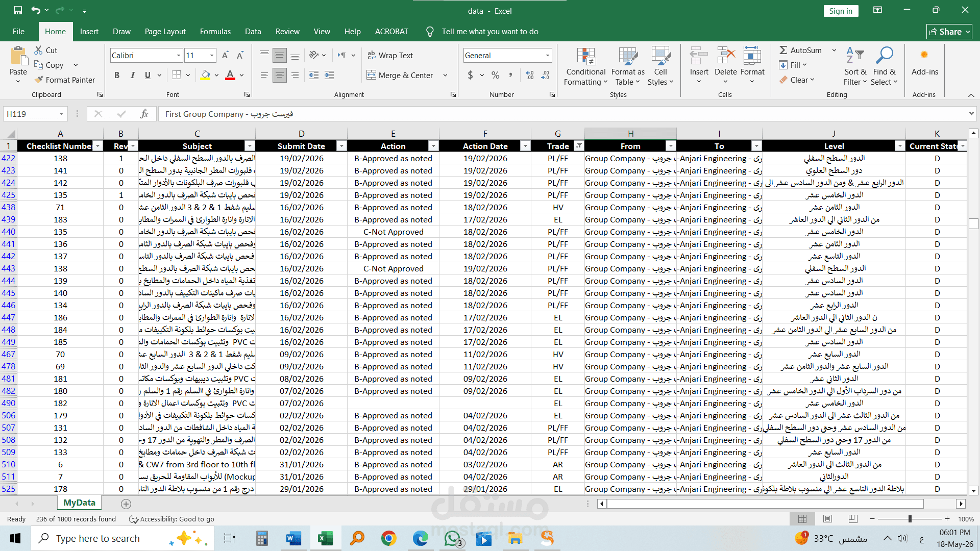Open Sort & Filter menu
This screenshot has width=980, height=551.
click(x=855, y=66)
